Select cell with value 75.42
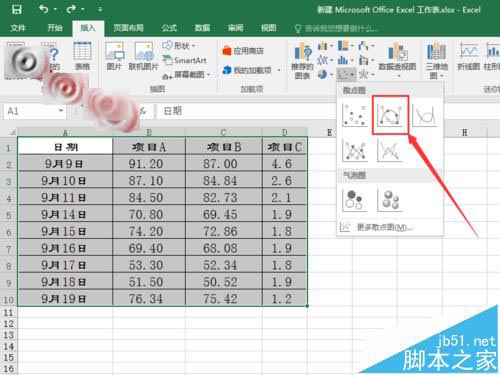The width and height of the screenshot is (500, 375). 224,299
